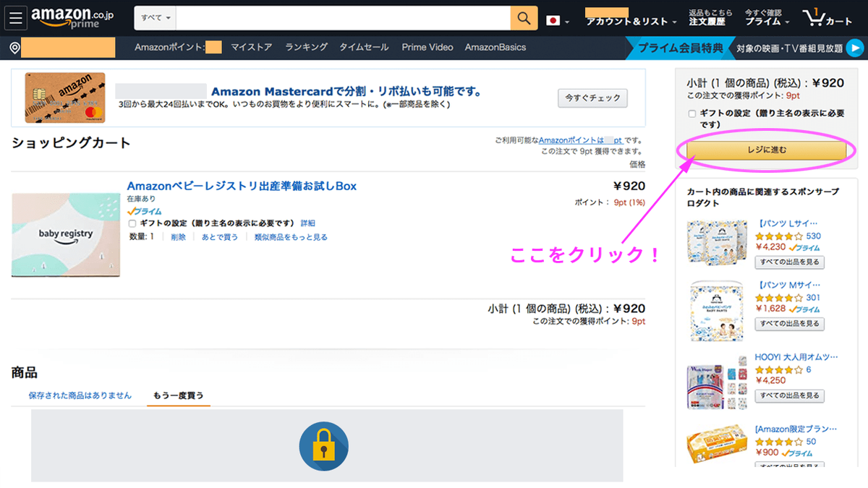
Task: Click あとで買う save for later
Action: coord(220,236)
